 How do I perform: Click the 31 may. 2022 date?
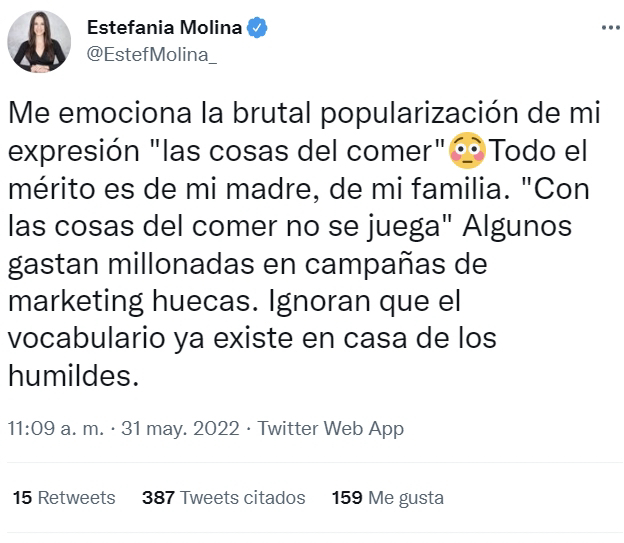click(180, 429)
